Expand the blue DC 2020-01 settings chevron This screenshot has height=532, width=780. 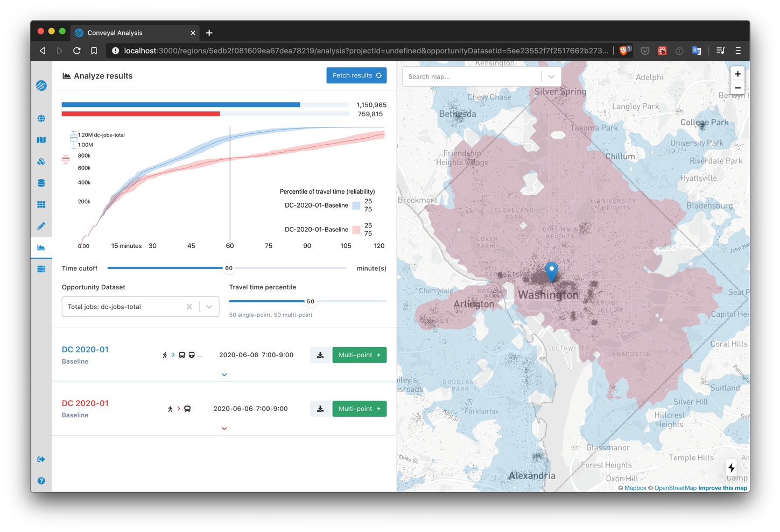224,375
